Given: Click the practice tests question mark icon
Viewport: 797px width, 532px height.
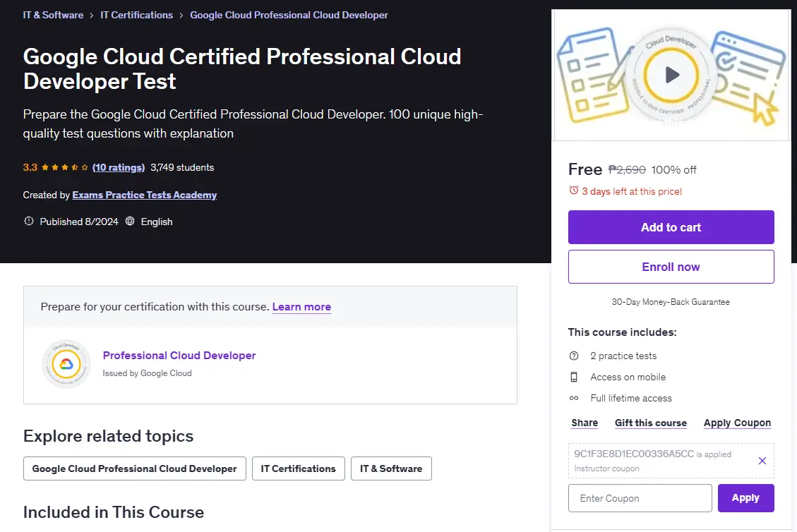Looking at the screenshot, I should point(574,356).
